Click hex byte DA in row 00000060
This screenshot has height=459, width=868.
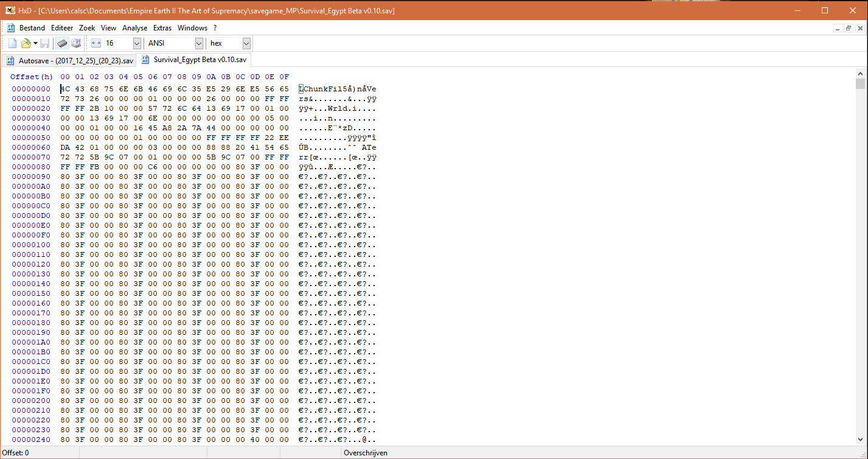[x=65, y=147]
